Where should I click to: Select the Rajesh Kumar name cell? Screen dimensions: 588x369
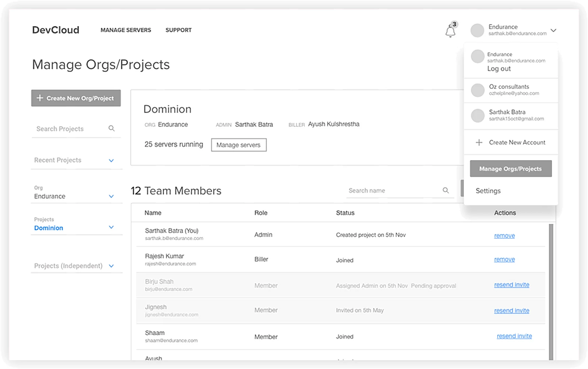[170, 259]
